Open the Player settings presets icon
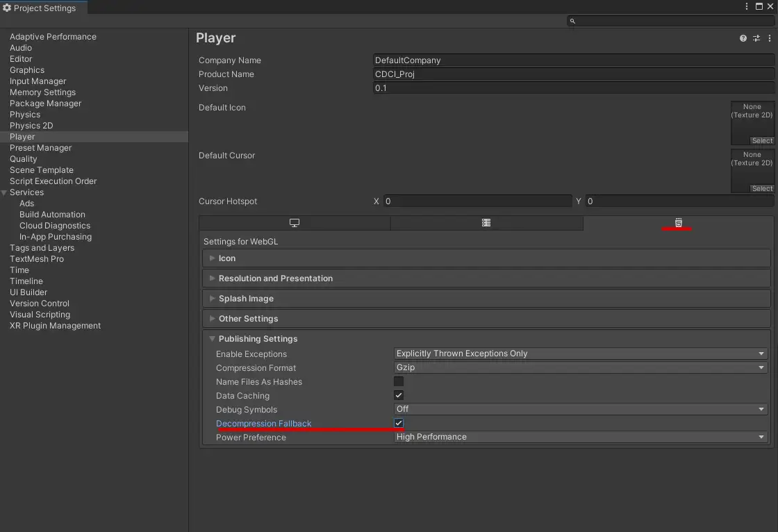Viewport: 778px width, 532px height. [x=756, y=38]
